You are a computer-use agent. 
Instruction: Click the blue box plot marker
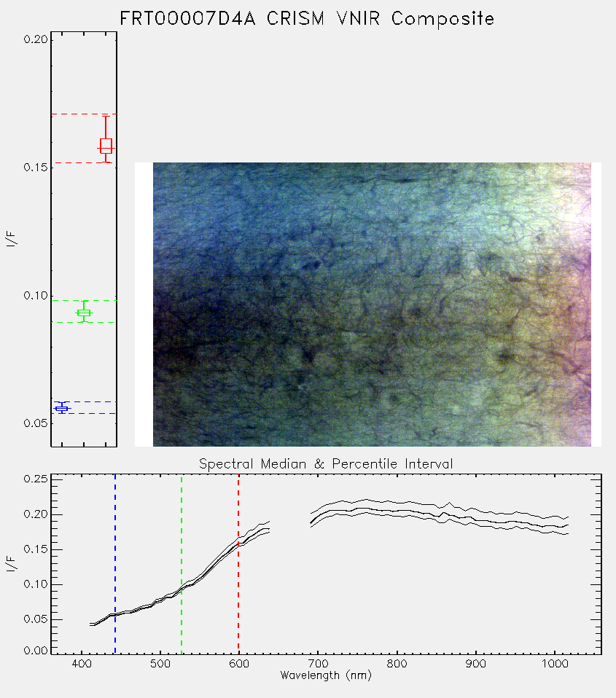coord(61,408)
